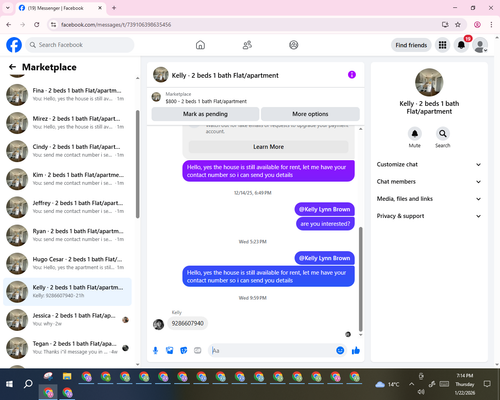Search within the conversation using magnifier icon
Screen dimensions: 500x400
443,134
